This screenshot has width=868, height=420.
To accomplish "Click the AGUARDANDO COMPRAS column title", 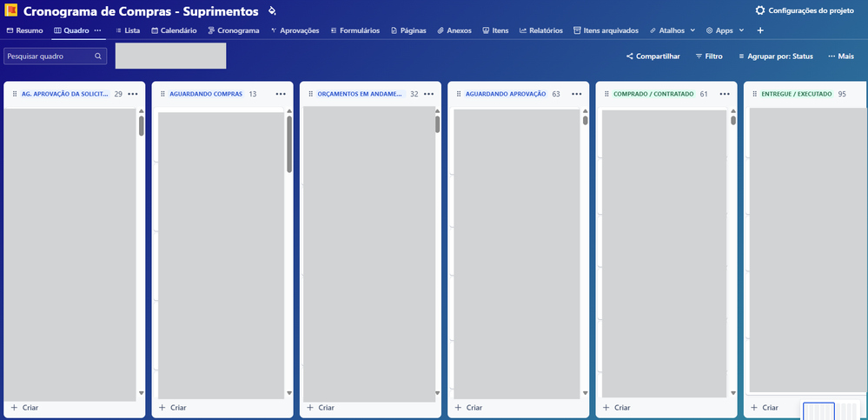I will pyautogui.click(x=206, y=94).
